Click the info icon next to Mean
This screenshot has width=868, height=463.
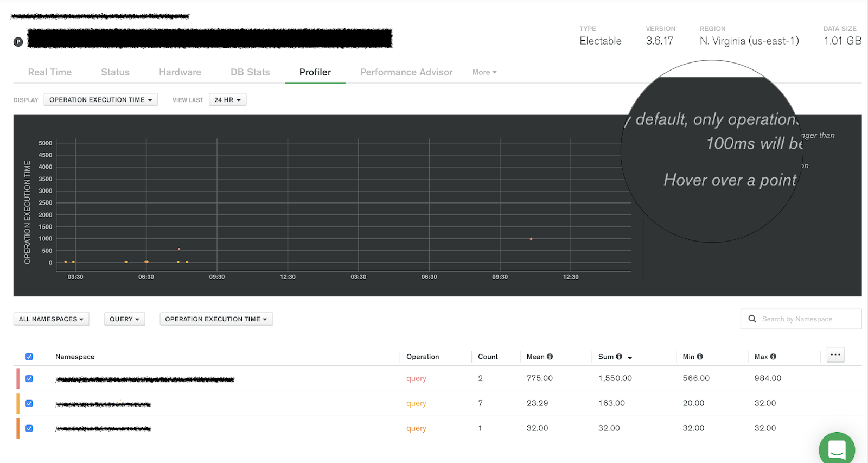click(x=550, y=357)
